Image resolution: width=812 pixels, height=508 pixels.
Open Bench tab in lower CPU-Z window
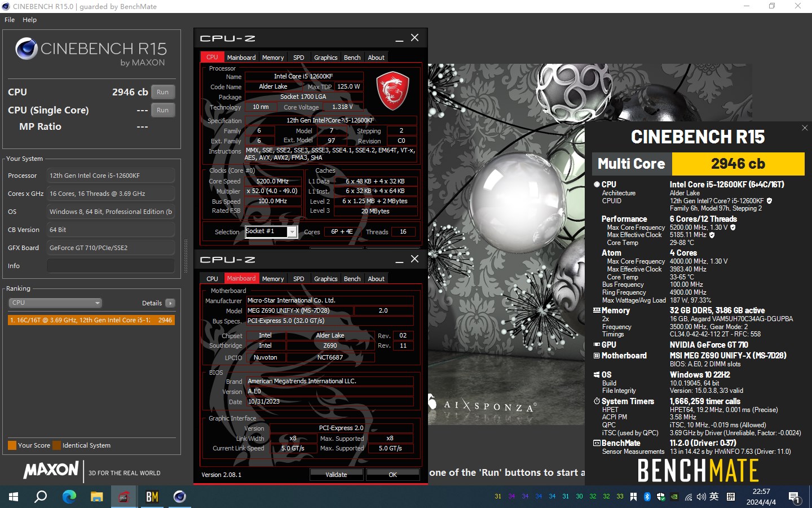[352, 279]
